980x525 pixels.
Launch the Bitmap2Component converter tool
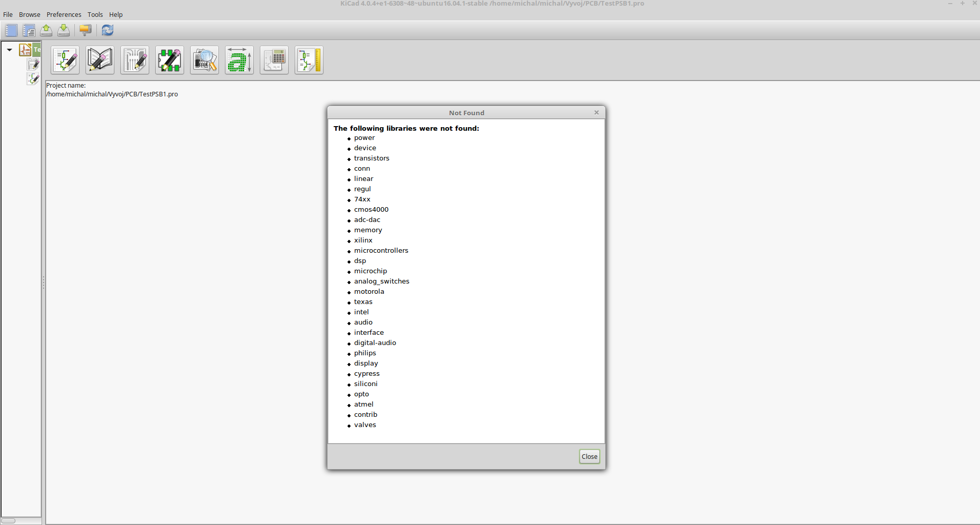239,60
